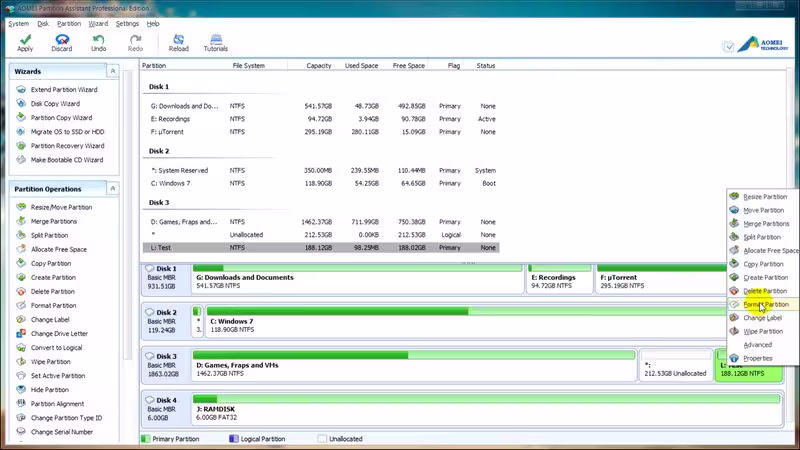Click the Discard toolbar icon

pyautogui.click(x=62, y=43)
